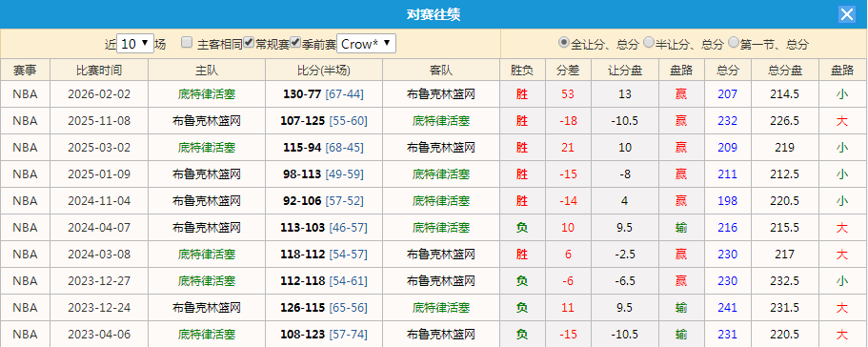
Task: Click the 胜负 column header
Action: click(x=521, y=71)
